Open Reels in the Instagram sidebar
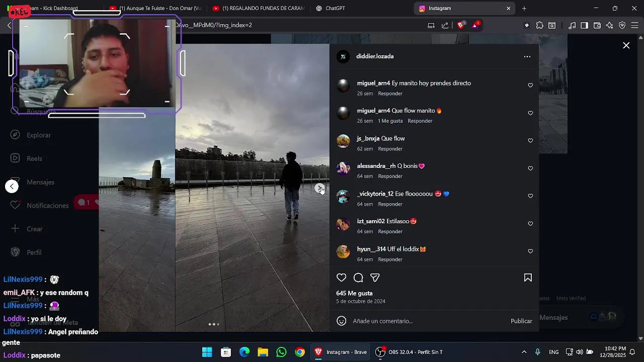Screen dimensions: 644x362 [x=28, y=158]
